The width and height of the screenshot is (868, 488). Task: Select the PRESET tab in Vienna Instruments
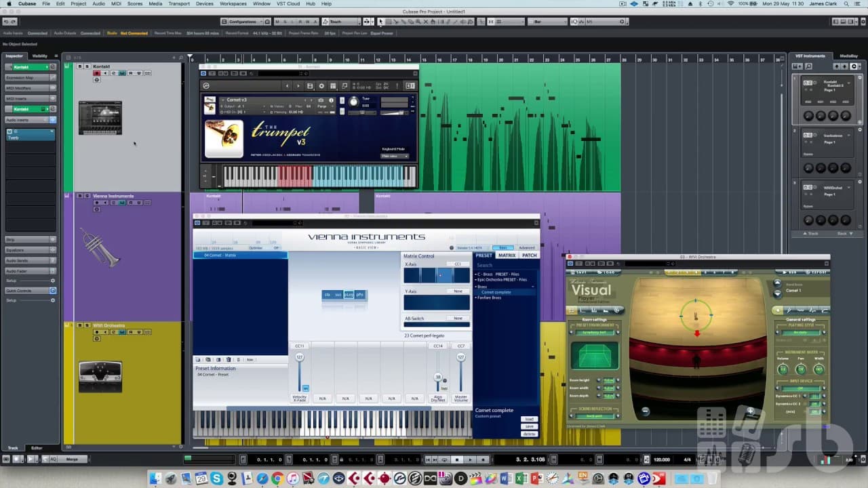point(484,256)
